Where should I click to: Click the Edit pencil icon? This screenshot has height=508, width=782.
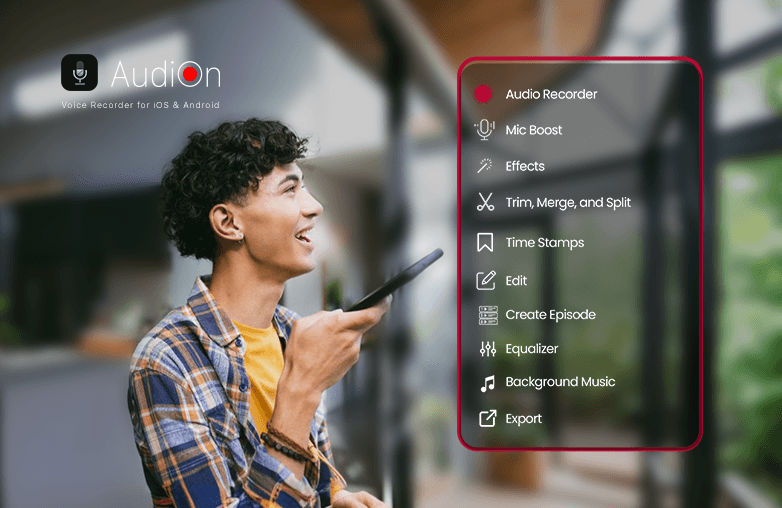click(486, 281)
